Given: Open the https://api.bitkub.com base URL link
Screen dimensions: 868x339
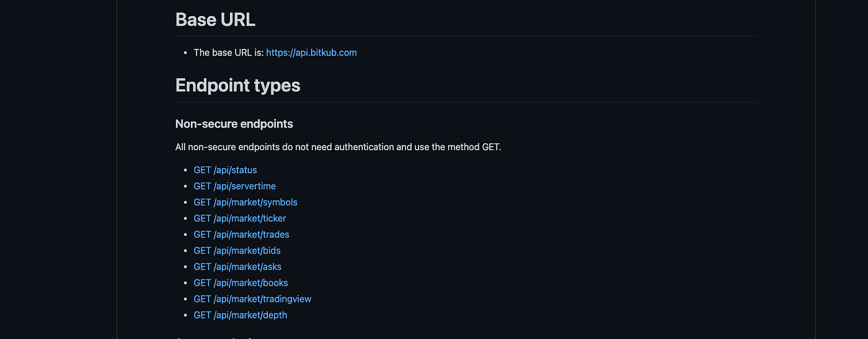Looking at the screenshot, I should coord(311,53).
